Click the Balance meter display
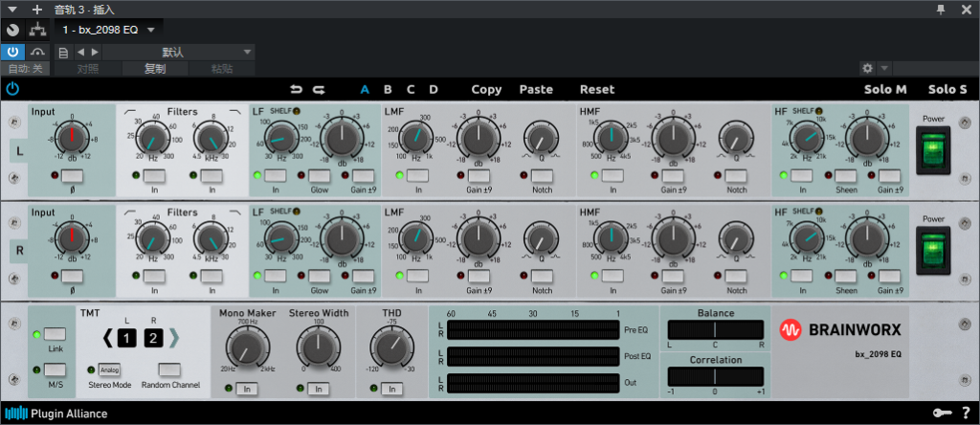 pyautogui.click(x=716, y=330)
